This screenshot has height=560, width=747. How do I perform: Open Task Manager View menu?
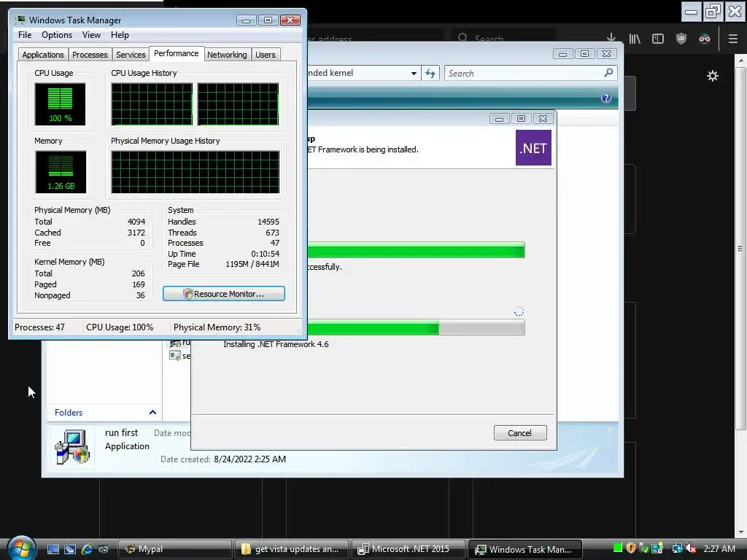91,35
